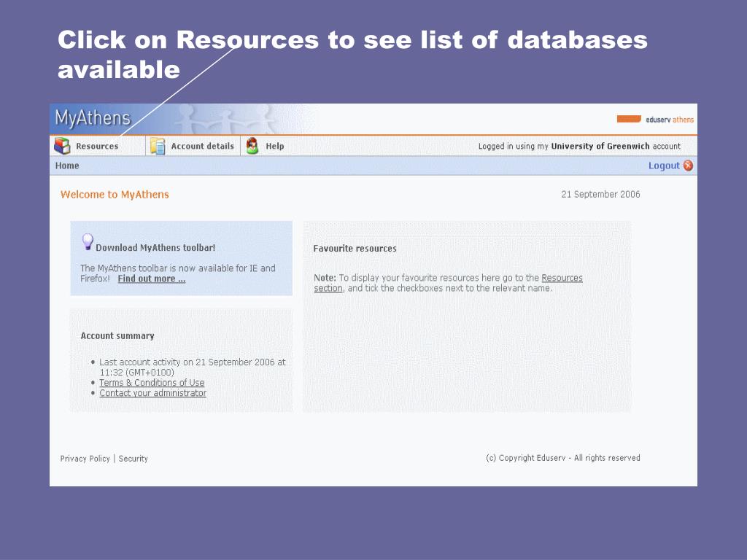Click the 21 September 2006 date text
The image size is (747, 560).
pyautogui.click(x=600, y=194)
